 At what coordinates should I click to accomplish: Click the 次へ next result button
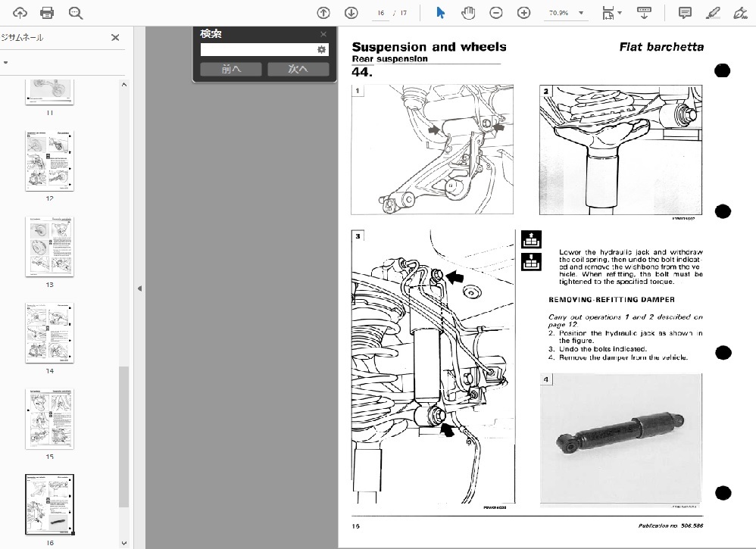(298, 69)
